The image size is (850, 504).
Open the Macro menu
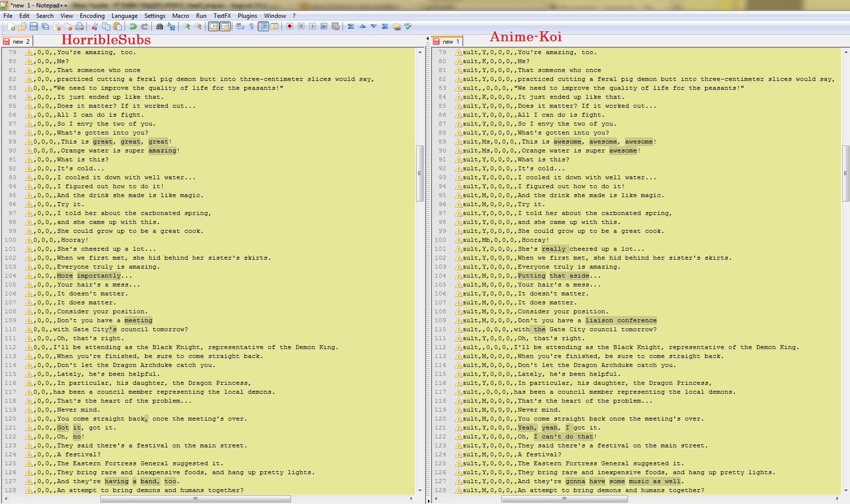pyautogui.click(x=181, y=16)
